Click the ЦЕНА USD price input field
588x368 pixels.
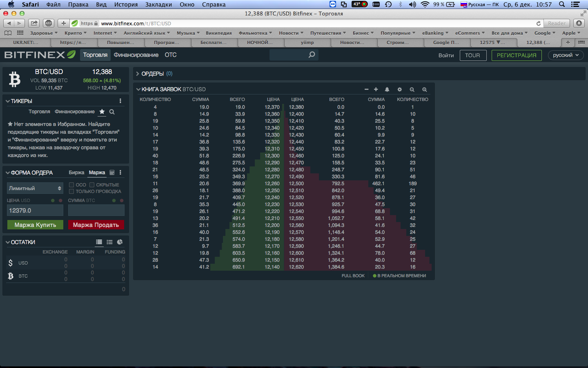(x=35, y=210)
